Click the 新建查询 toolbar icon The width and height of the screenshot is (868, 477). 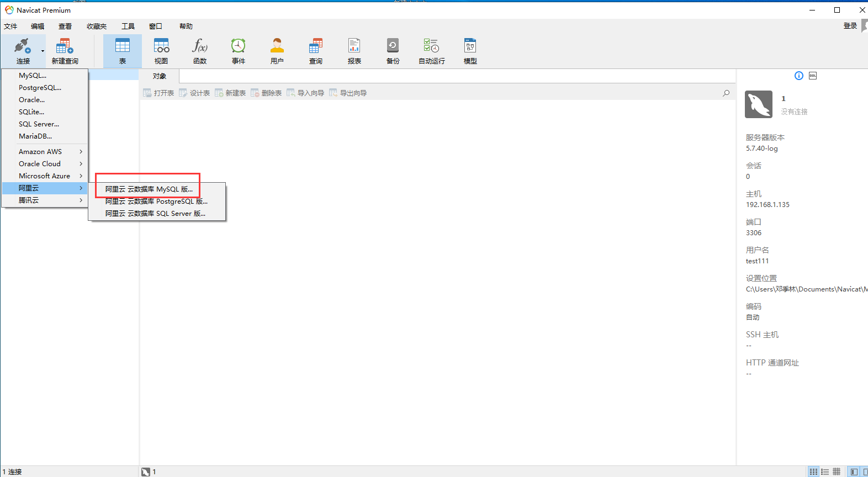[x=65, y=46]
